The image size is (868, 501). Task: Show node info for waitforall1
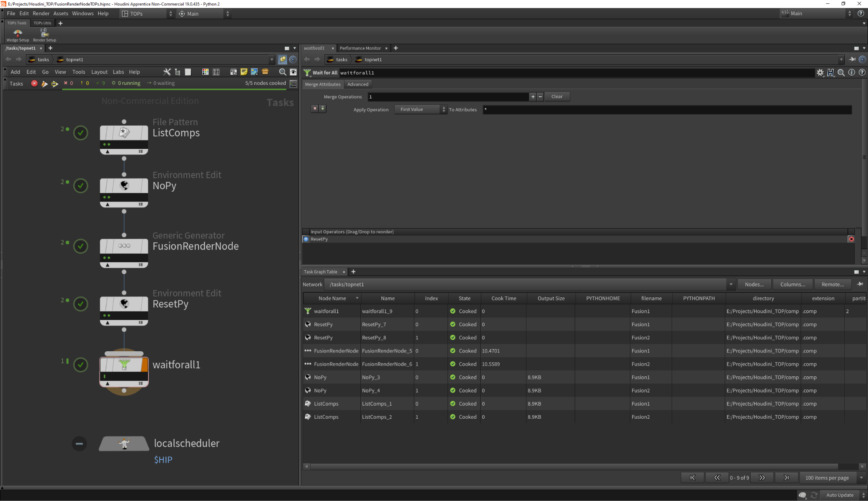click(x=851, y=73)
